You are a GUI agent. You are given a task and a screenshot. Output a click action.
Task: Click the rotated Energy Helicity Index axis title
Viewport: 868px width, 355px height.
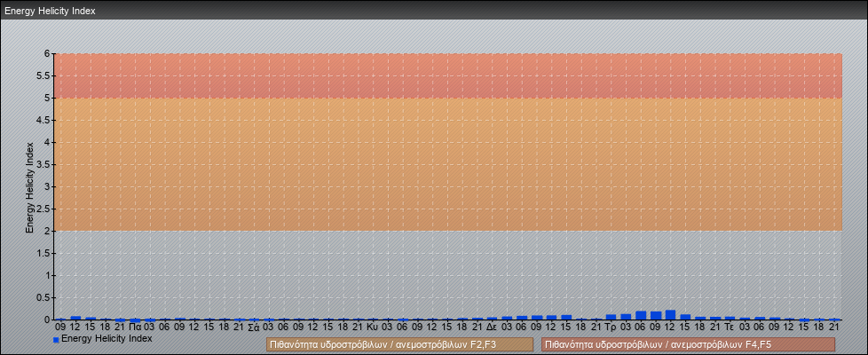click(x=29, y=186)
